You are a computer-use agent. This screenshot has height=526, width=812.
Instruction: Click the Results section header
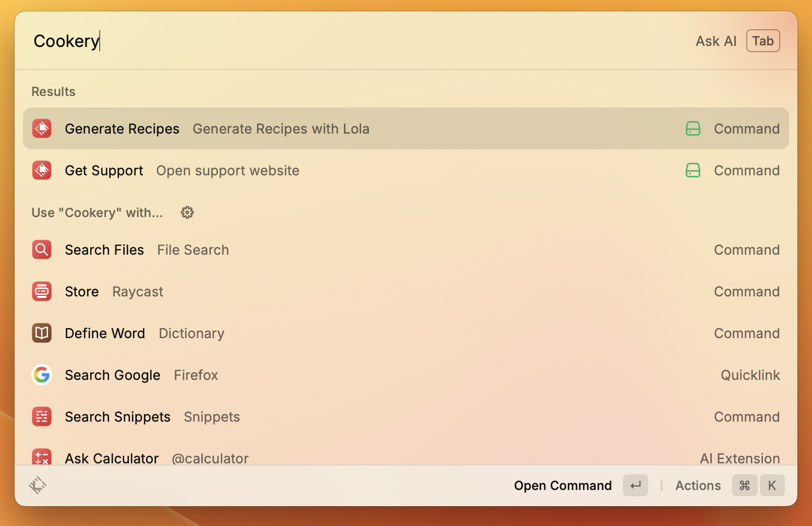pos(53,91)
